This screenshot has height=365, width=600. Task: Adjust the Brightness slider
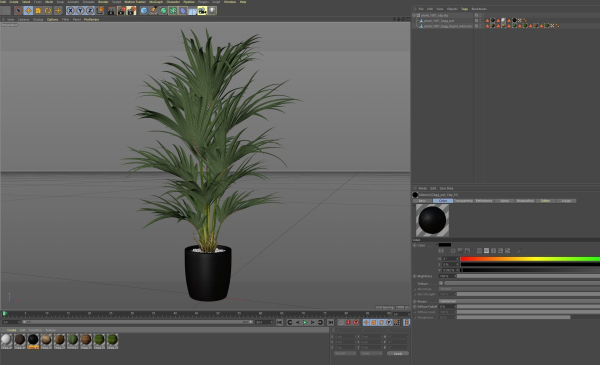click(x=528, y=276)
